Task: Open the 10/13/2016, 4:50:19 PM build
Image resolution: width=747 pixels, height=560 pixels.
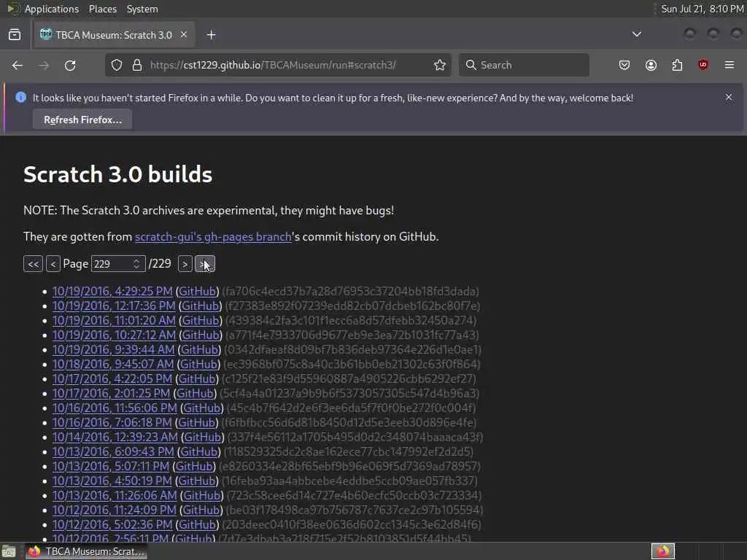Action: coord(112,481)
